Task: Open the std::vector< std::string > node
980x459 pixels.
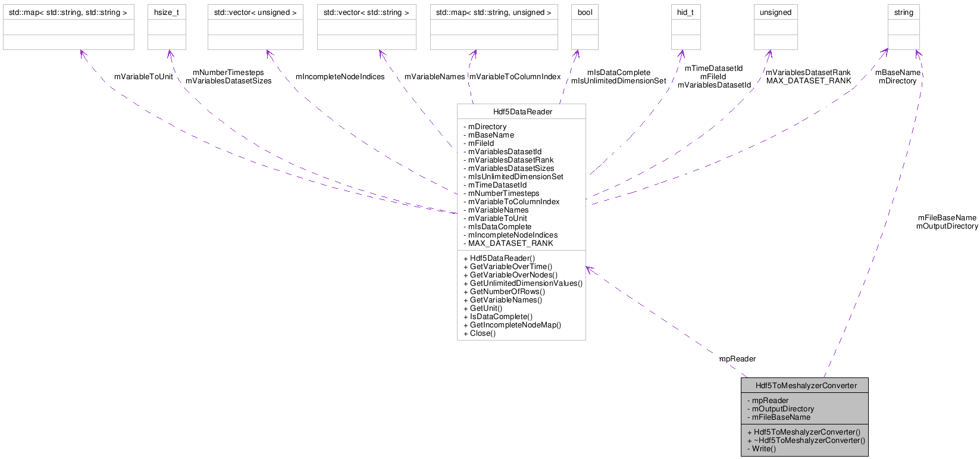Action: 367,27
